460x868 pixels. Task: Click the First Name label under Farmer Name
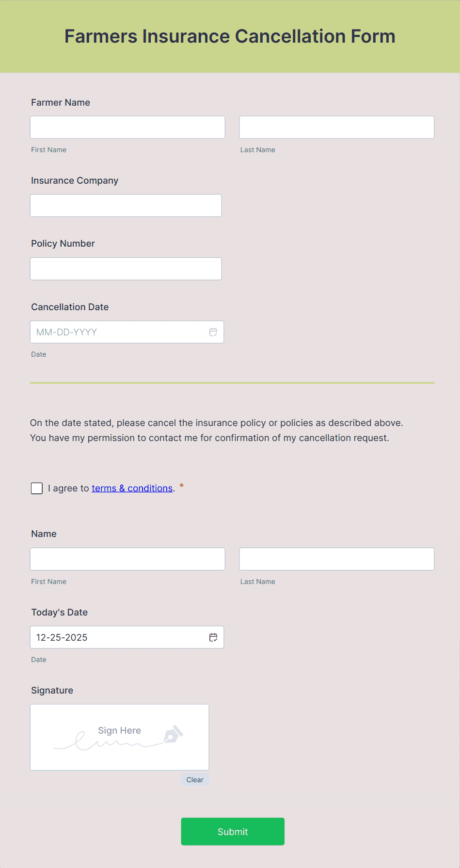[x=48, y=150]
